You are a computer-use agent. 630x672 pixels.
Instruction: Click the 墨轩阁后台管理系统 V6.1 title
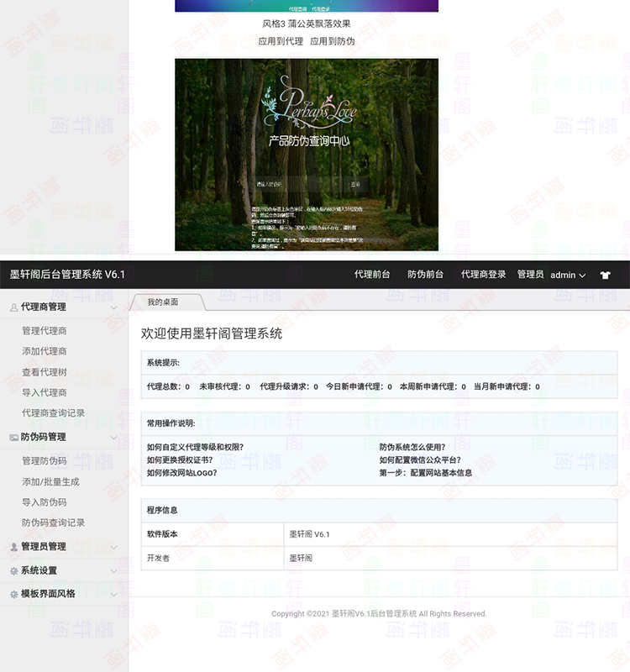(x=67, y=275)
